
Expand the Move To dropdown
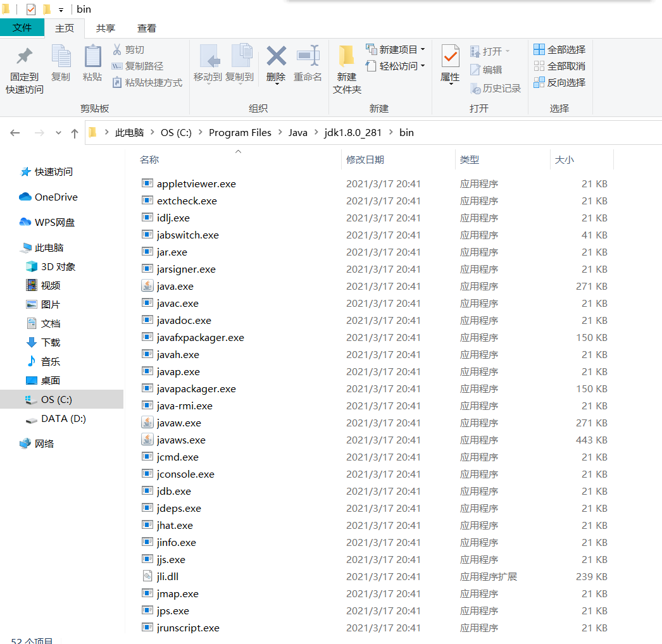point(208,84)
